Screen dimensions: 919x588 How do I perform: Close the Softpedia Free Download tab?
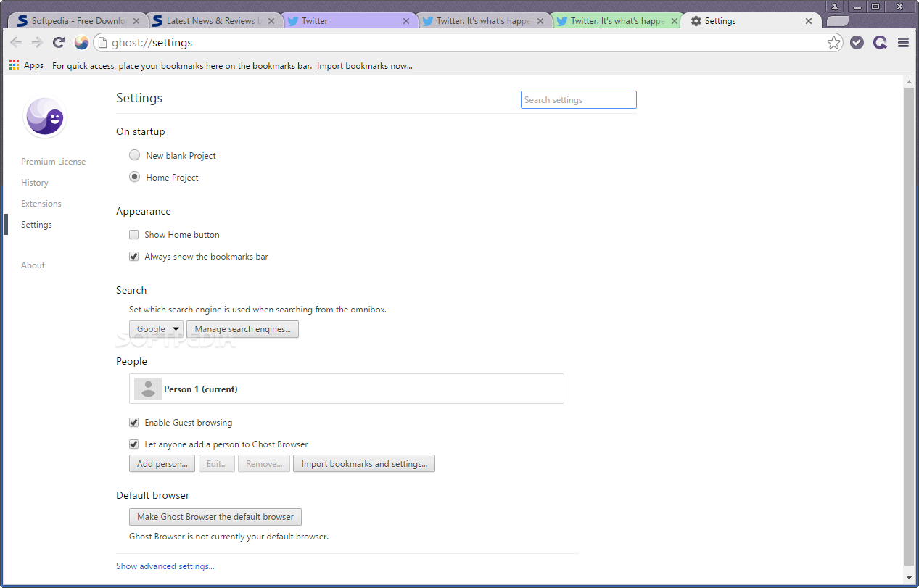point(136,21)
